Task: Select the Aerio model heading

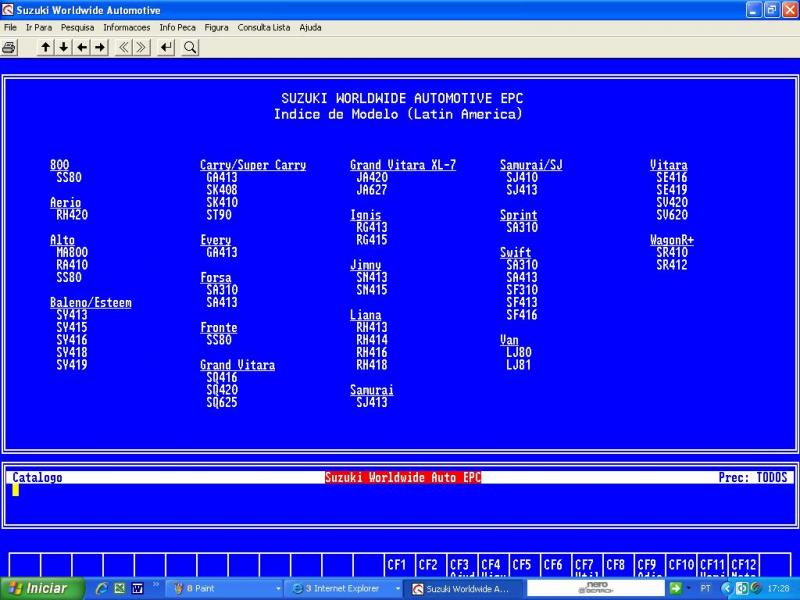Action: coord(65,203)
